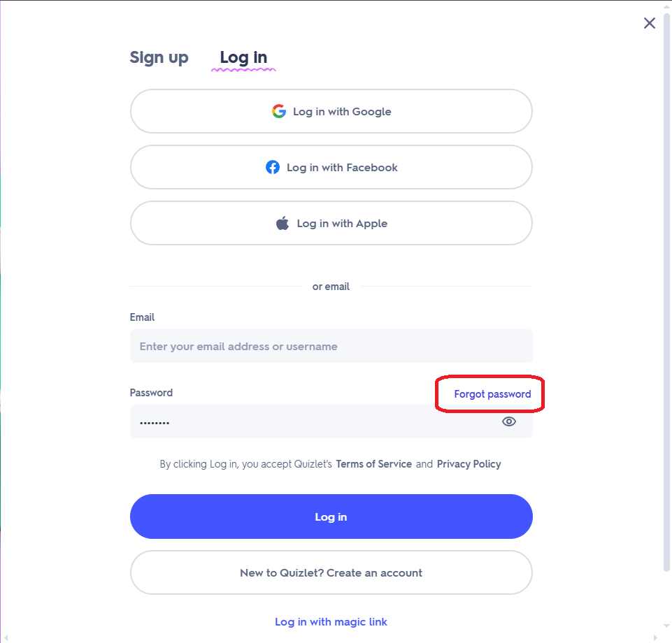672x643 pixels.
Task: Close the login dialog with the X
Action: tap(650, 23)
